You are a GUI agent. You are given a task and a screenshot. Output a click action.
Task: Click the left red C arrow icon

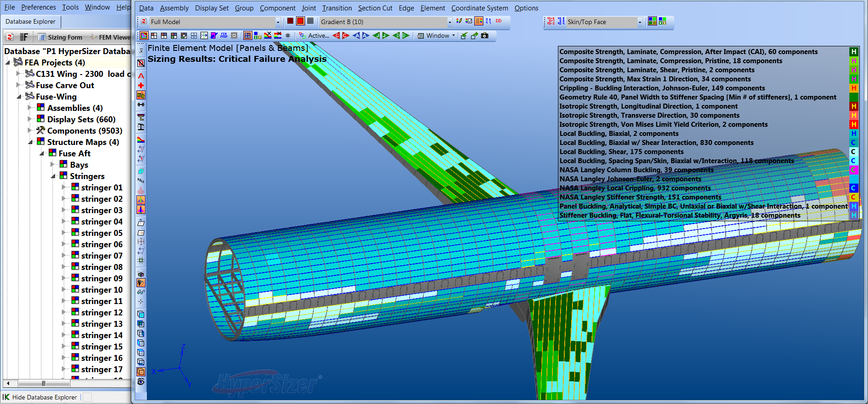pos(336,35)
